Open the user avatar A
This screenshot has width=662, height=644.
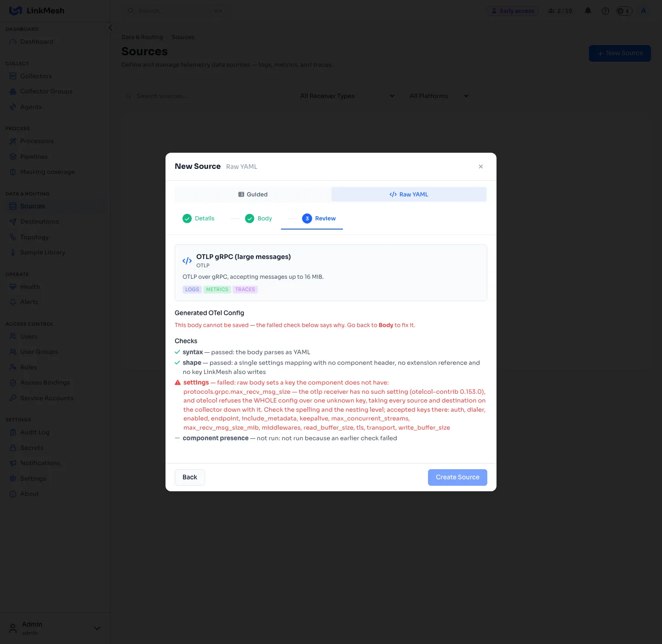click(644, 11)
